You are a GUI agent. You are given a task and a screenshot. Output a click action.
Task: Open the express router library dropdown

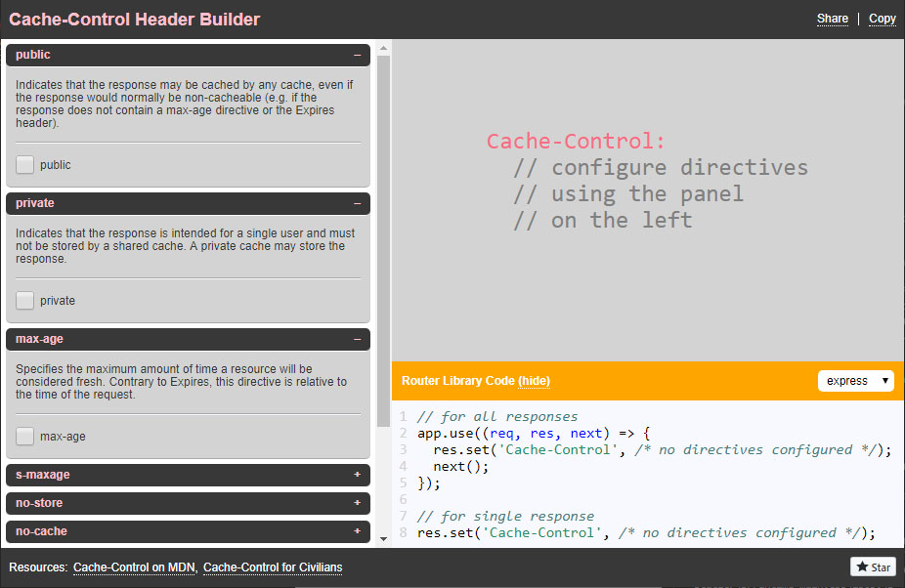(855, 381)
